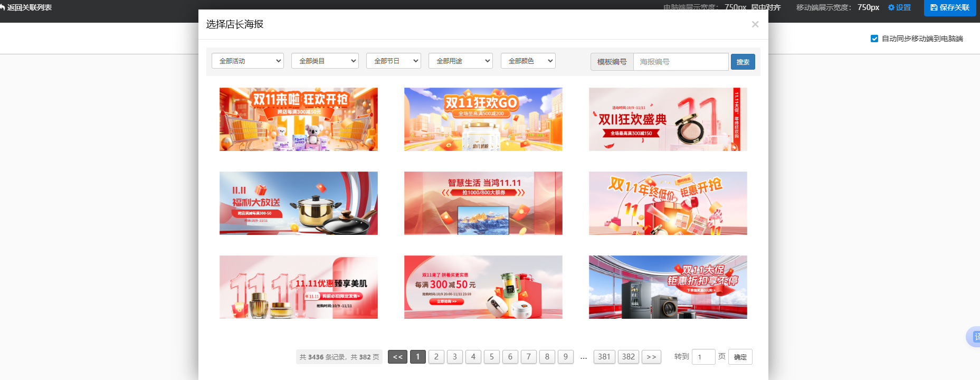Toggle auto-sync mobile to desktop checkbox
Image resolution: width=980 pixels, height=380 pixels.
pos(874,39)
